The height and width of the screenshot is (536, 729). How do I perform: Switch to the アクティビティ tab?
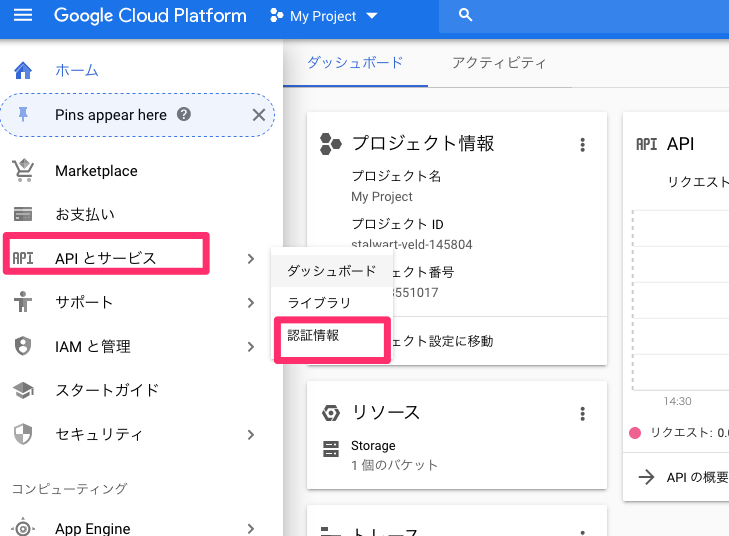coord(499,63)
